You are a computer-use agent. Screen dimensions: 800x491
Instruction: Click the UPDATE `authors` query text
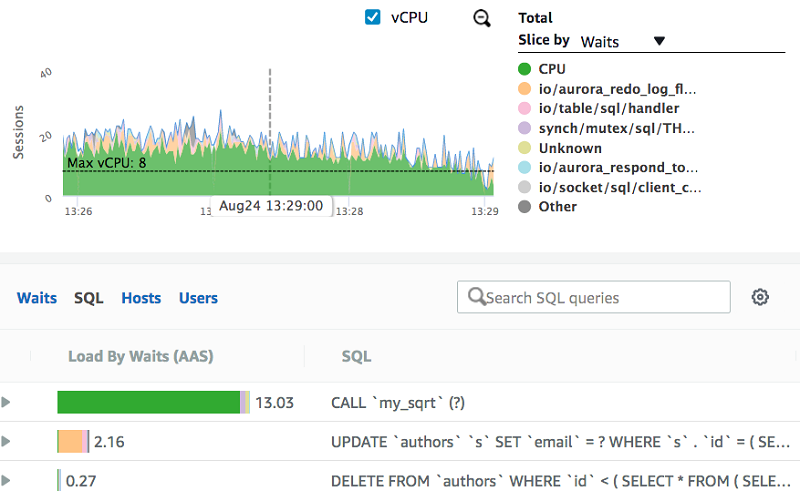pyautogui.click(x=560, y=442)
